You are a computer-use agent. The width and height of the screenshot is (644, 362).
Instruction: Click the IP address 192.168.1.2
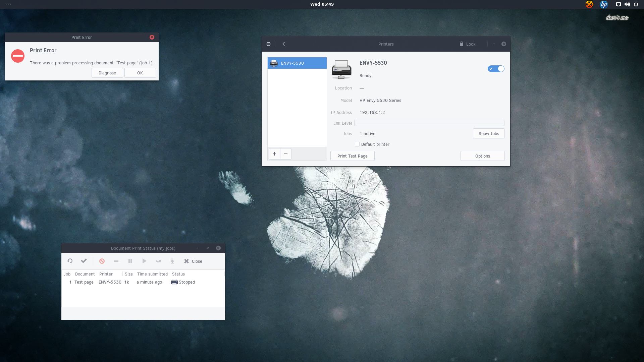[x=372, y=113]
